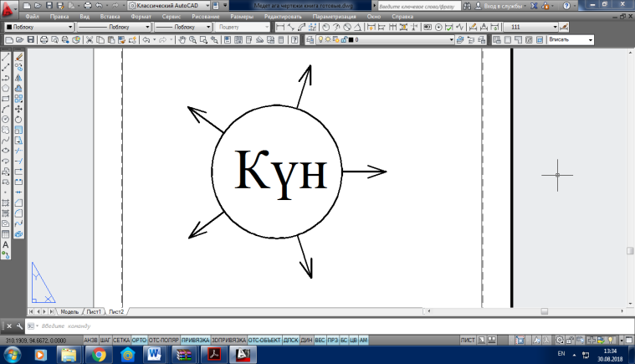The image size is (635, 364).
Task: Select the Rectangle drawing tool
Action: coord(6,99)
